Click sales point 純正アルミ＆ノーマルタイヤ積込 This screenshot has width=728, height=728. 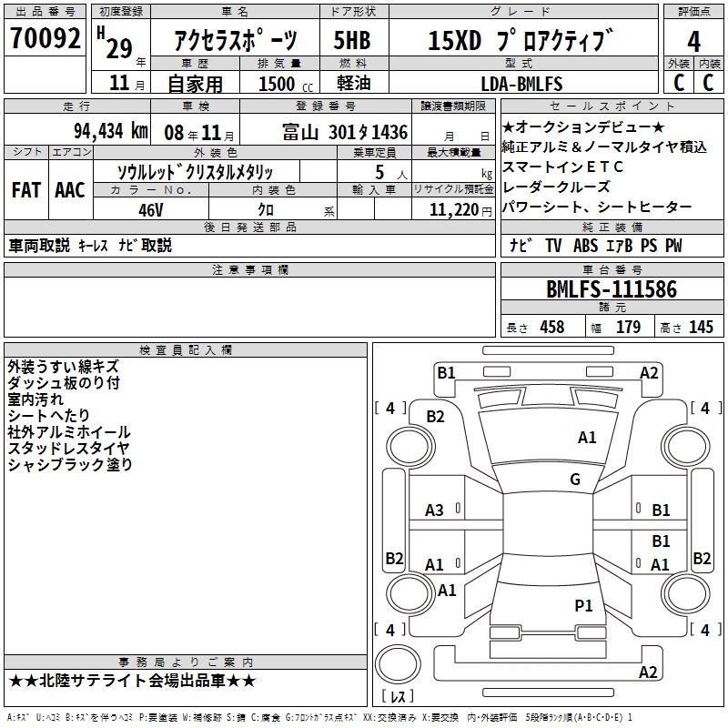(604, 147)
